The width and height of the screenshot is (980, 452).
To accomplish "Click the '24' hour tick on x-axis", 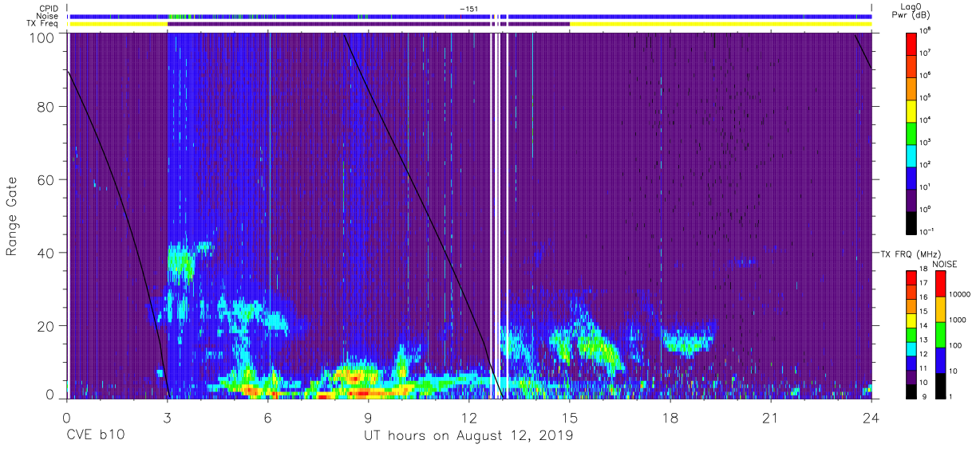I will coord(871,418).
